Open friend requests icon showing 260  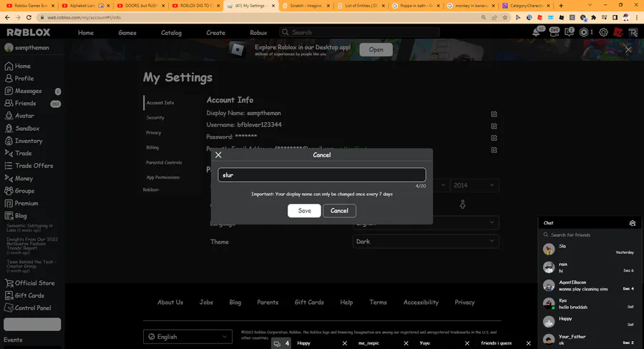[554, 32]
